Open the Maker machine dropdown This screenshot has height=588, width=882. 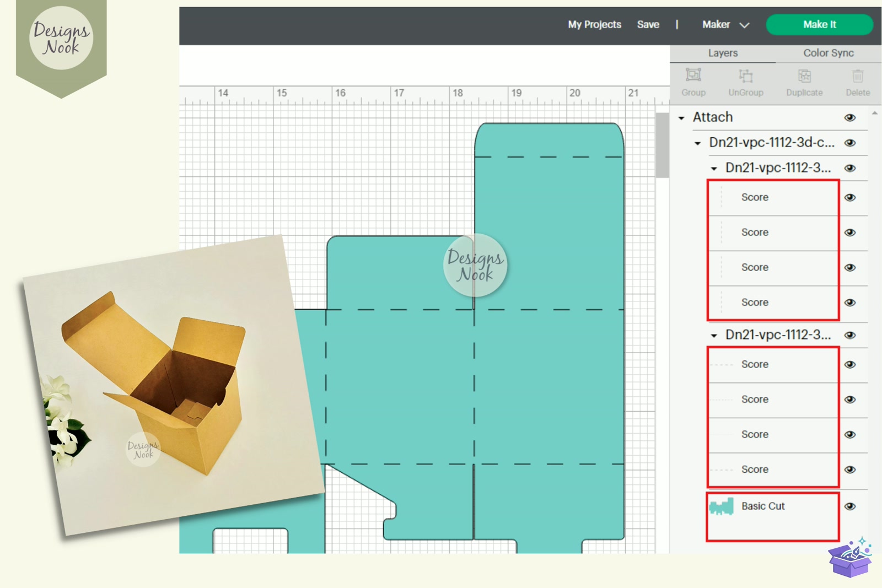pos(725,25)
